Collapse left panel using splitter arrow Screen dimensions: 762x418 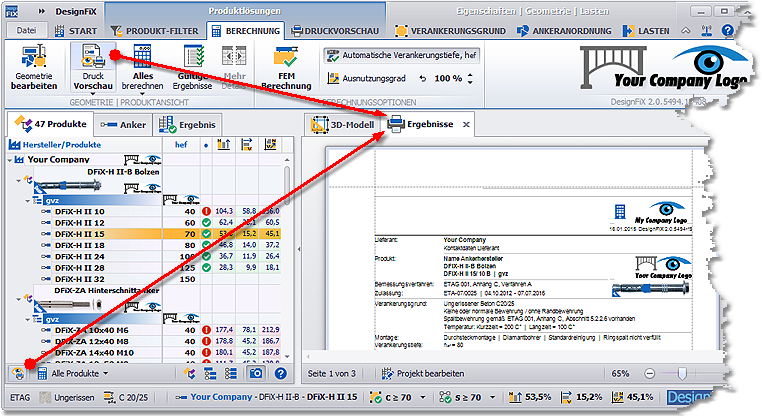[x=298, y=249]
